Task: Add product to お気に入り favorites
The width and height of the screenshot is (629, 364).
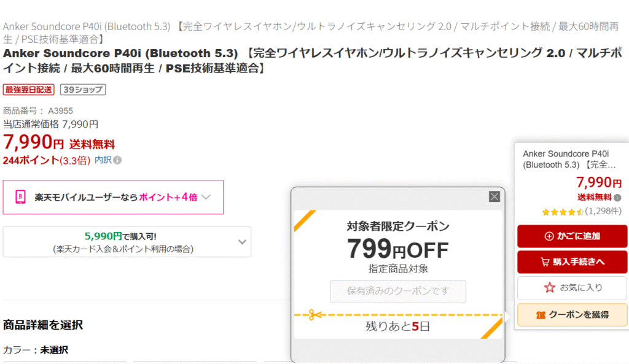Action: click(x=572, y=287)
